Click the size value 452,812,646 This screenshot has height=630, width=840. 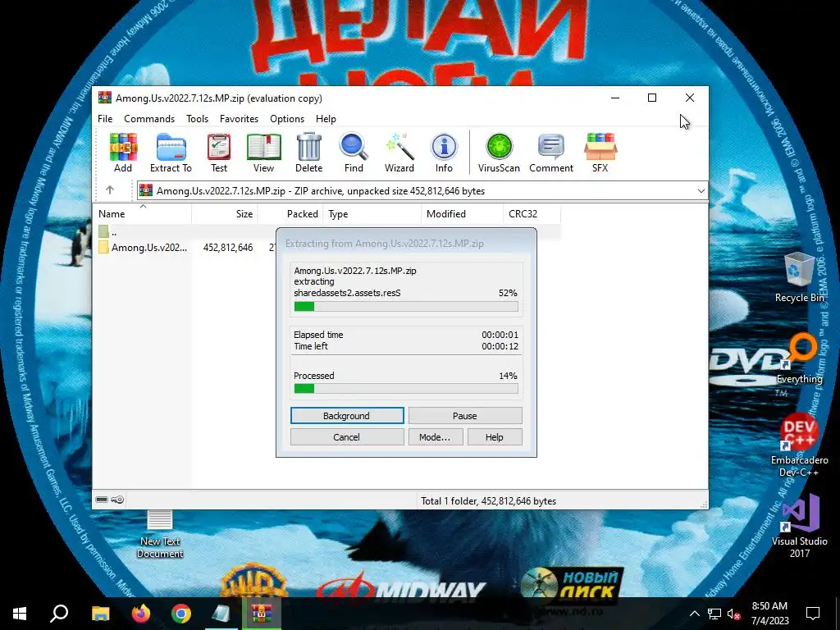(x=228, y=248)
